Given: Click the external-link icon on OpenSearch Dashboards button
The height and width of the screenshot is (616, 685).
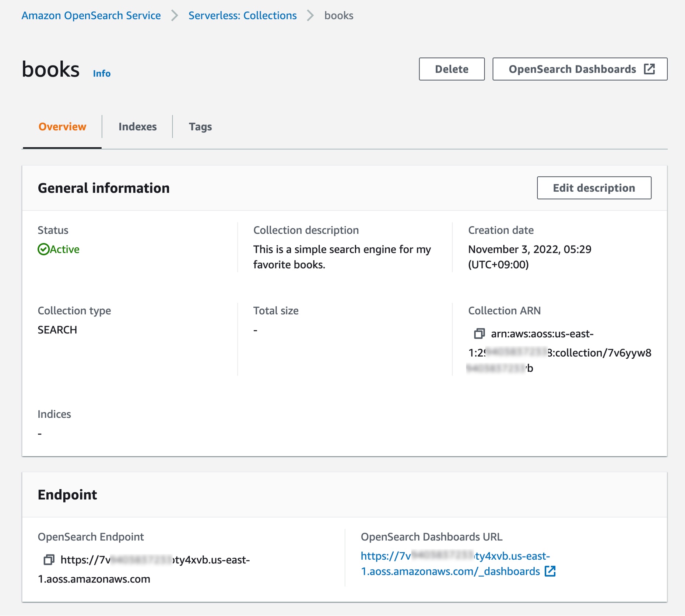Looking at the screenshot, I should (x=650, y=69).
